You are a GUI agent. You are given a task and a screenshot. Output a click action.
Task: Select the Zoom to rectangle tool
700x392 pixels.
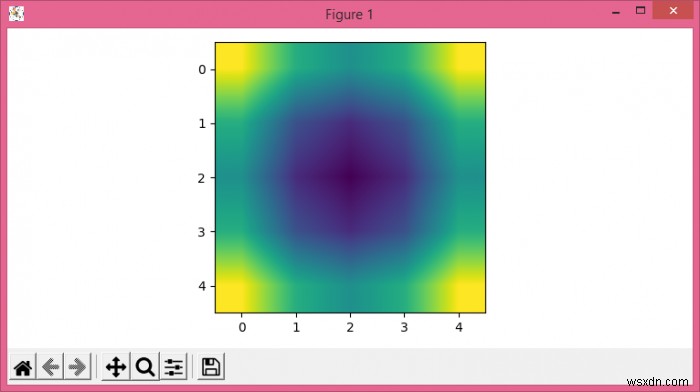point(145,367)
